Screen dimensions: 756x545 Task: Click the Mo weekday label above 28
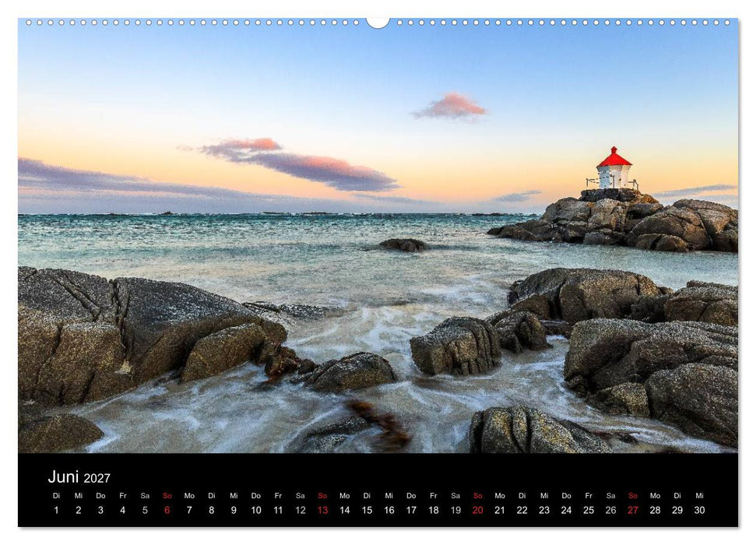(x=656, y=496)
